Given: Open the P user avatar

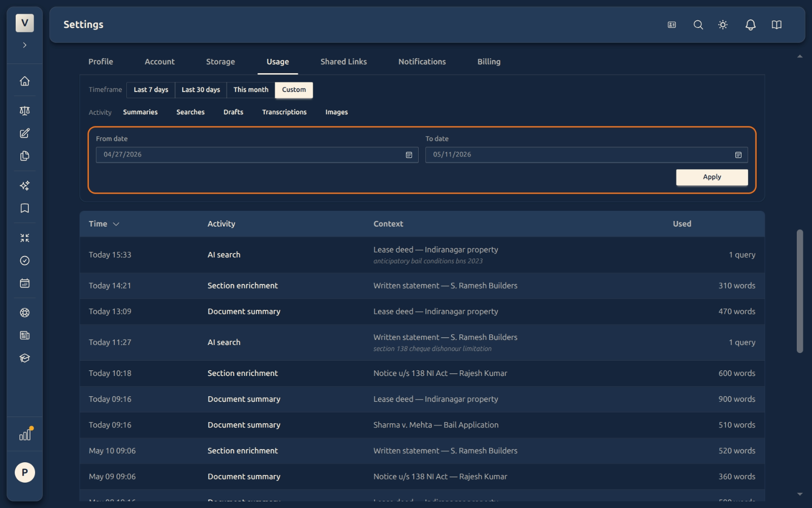Looking at the screenshot, I should point(24,472).
